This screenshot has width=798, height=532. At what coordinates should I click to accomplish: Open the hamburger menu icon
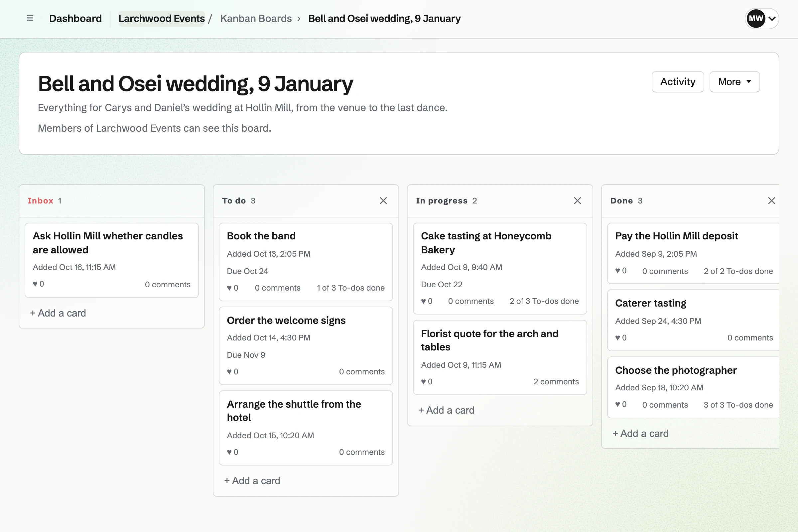pos(30,18)
